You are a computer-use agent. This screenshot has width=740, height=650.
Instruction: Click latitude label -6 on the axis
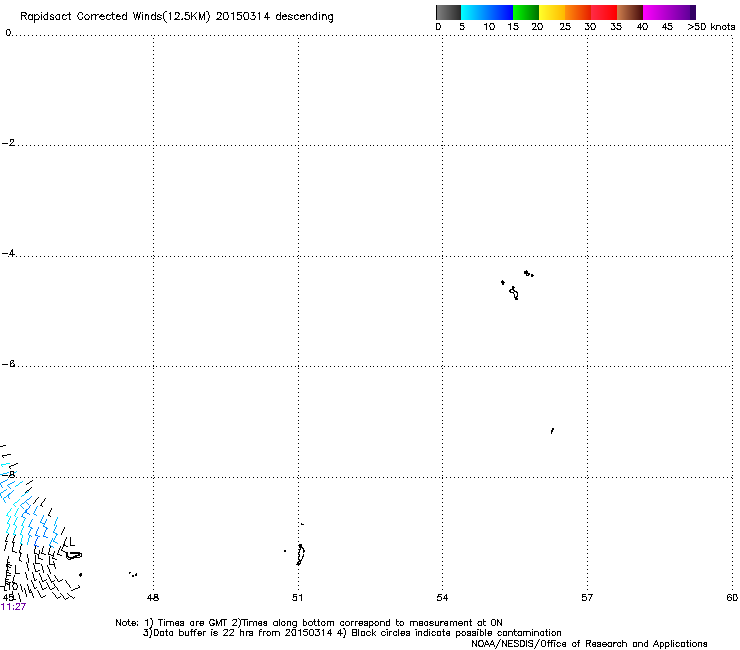8,364
